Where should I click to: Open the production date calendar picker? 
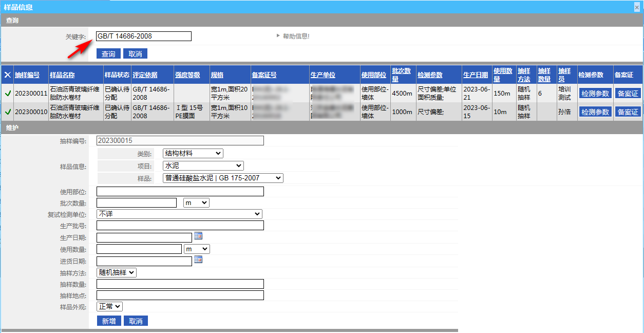tap(198, 236)
